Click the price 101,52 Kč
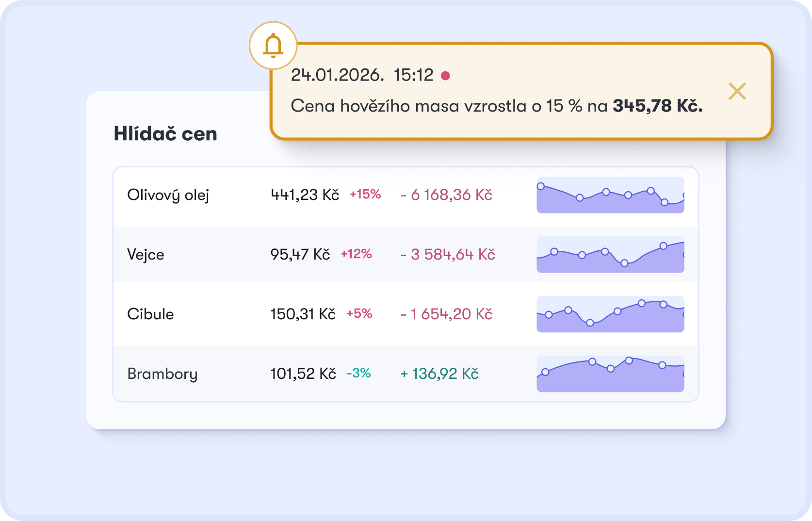This screenshot has height=521, width=812. click(303, 374)
